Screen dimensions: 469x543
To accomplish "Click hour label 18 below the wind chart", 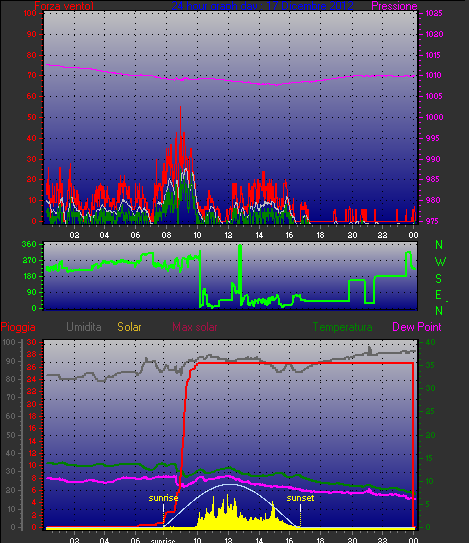I will 320,235.
